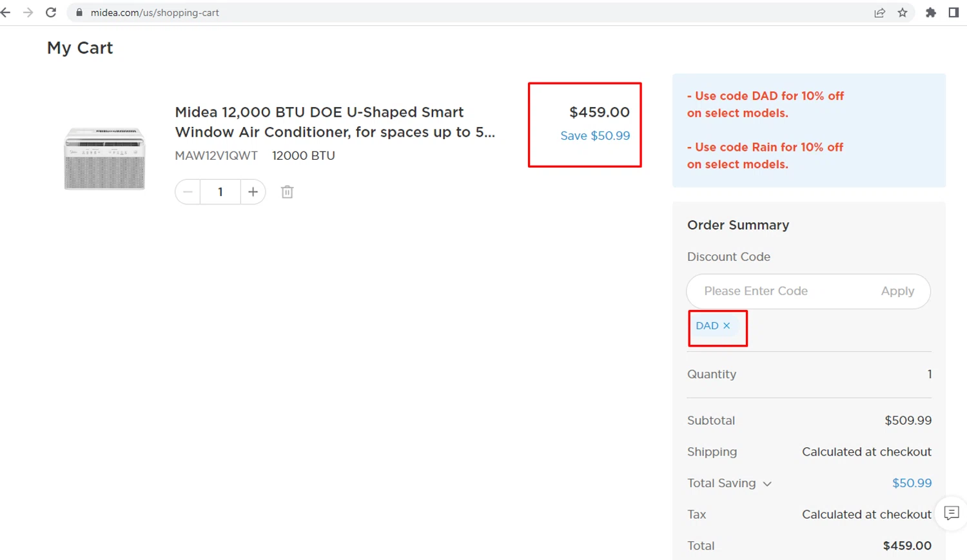Delete the air conditioner with the trash icon
The width and height of the screenshot is (967, 560).
coord(288,192)
